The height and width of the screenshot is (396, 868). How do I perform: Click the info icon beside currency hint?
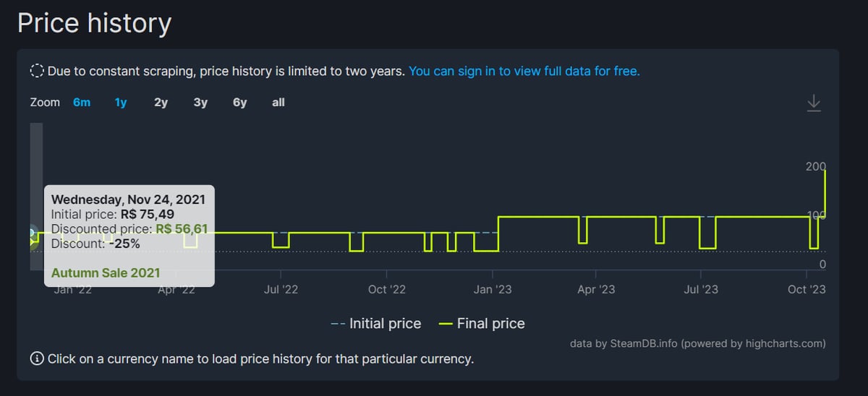pyautogui.click(x=37, y=358)
